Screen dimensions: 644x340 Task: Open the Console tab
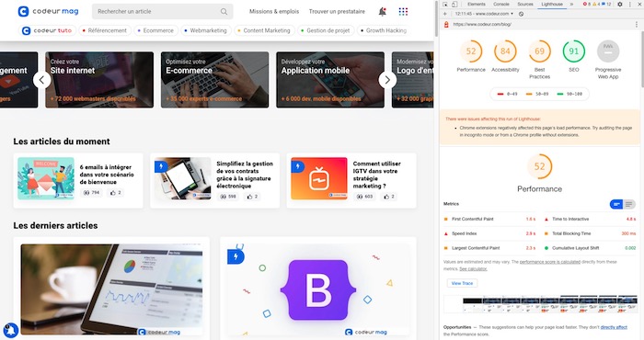point(500,4)
